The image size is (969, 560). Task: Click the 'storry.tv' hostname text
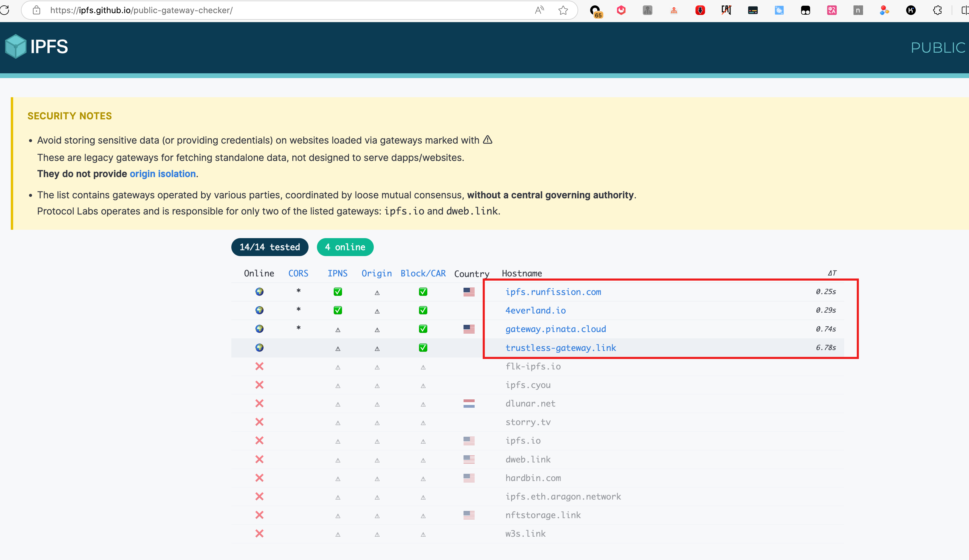[528, 422]
